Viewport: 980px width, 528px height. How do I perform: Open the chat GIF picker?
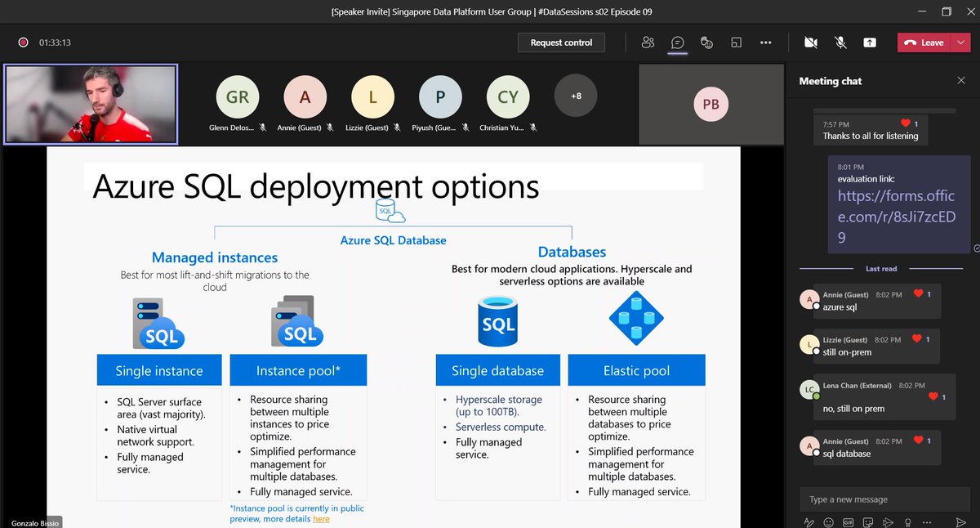849,521
